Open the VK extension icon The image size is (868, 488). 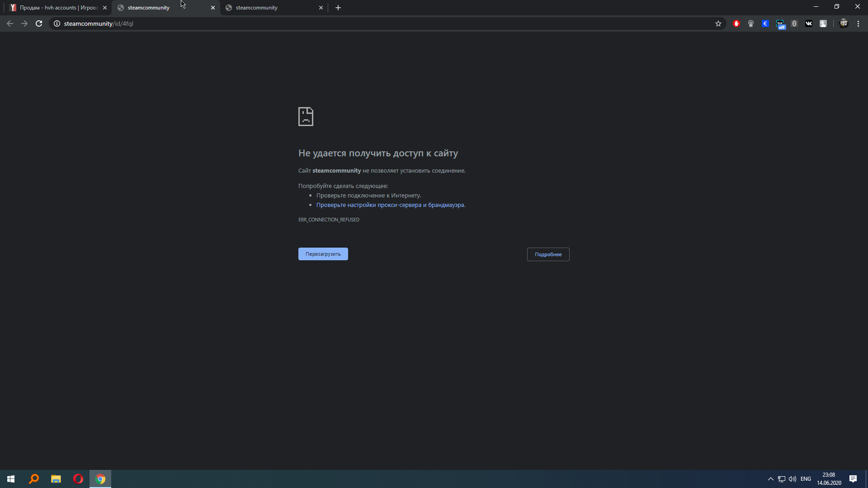click(x=809, y=23)
